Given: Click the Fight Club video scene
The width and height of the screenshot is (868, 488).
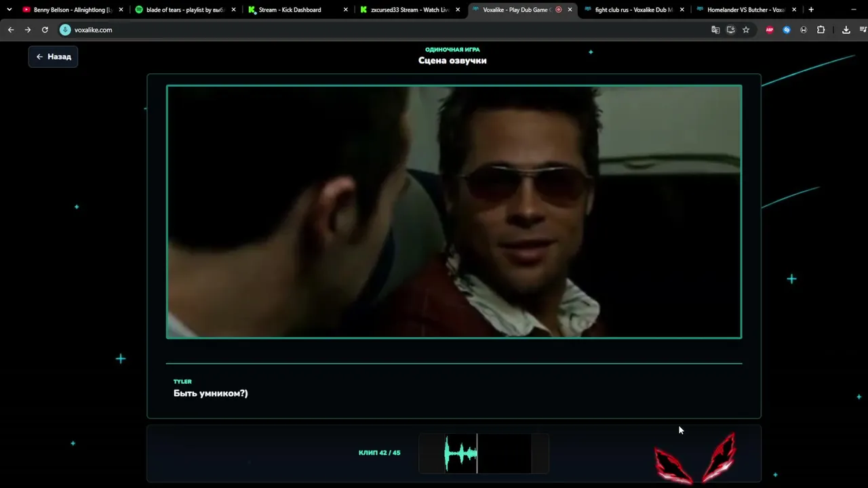Looking at the screenshot, I should 454,211.
